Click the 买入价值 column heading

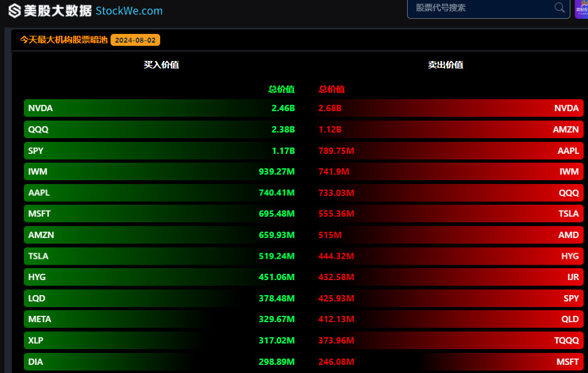click(161, 65)
